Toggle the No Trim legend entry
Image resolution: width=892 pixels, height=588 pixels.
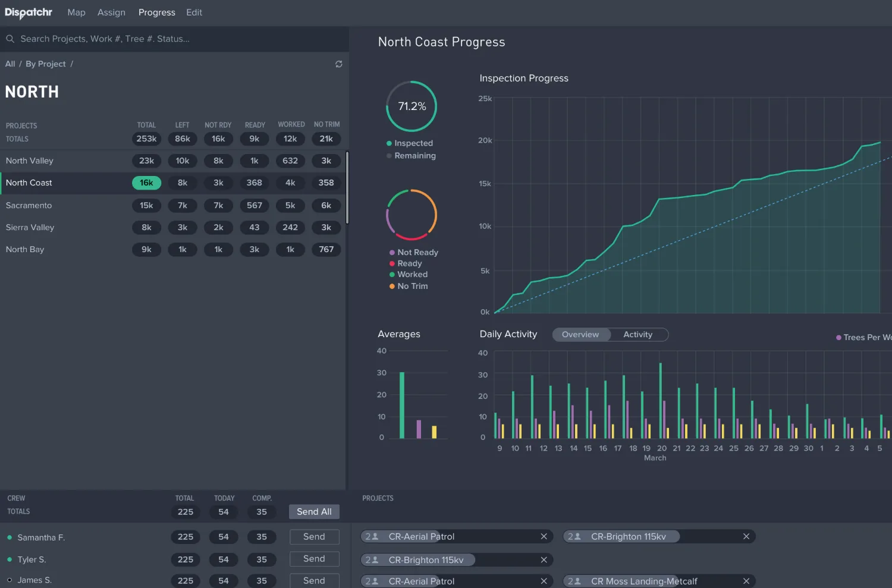click(409, 286)
